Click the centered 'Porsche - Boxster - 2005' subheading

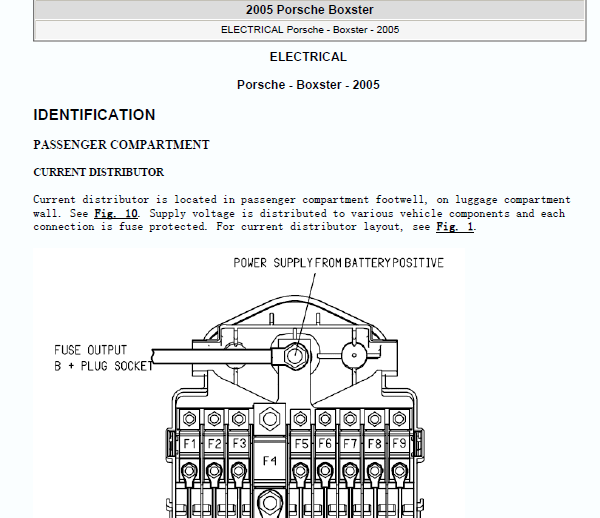tap(308, 85)
